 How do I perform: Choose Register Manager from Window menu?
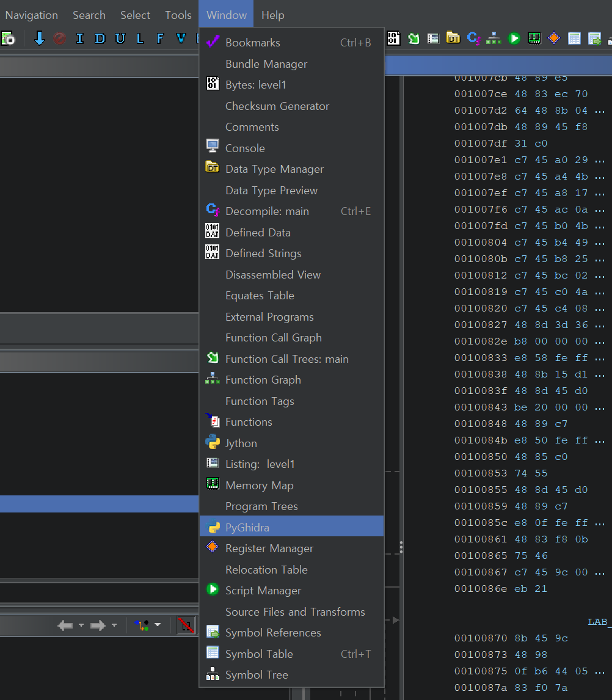point(291,549)
